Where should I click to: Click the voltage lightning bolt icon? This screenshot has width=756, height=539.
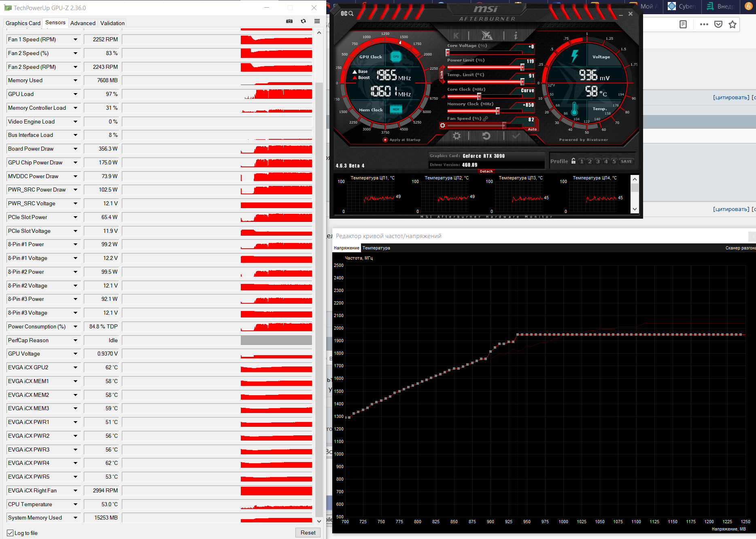pos(575,56)
